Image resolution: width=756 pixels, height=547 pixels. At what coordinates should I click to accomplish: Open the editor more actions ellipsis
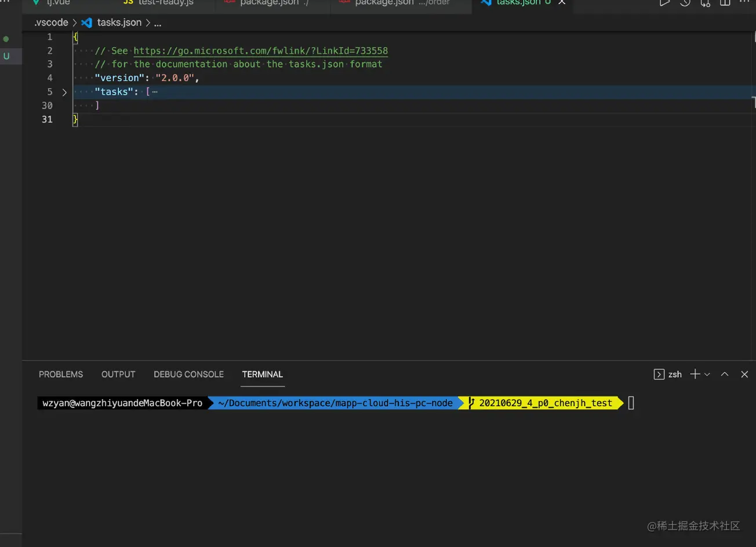744,3
